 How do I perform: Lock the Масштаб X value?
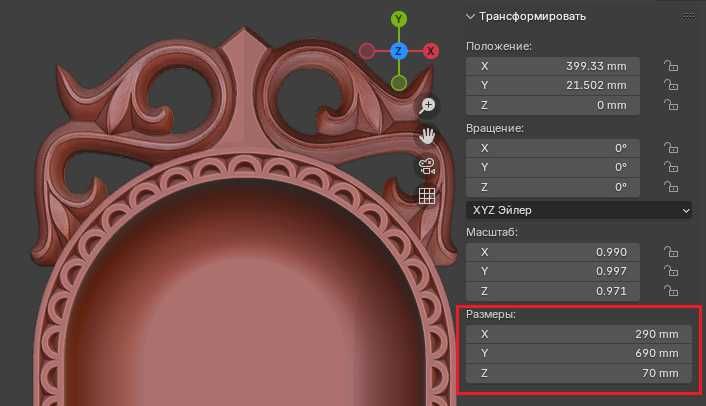coord(671,252)
